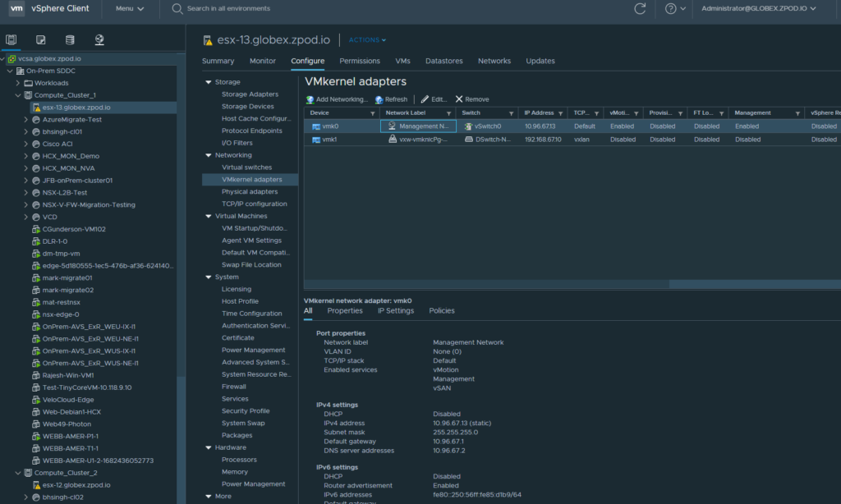
Task: Click filter icon on Network Label column
Action: tap(448, 113)
